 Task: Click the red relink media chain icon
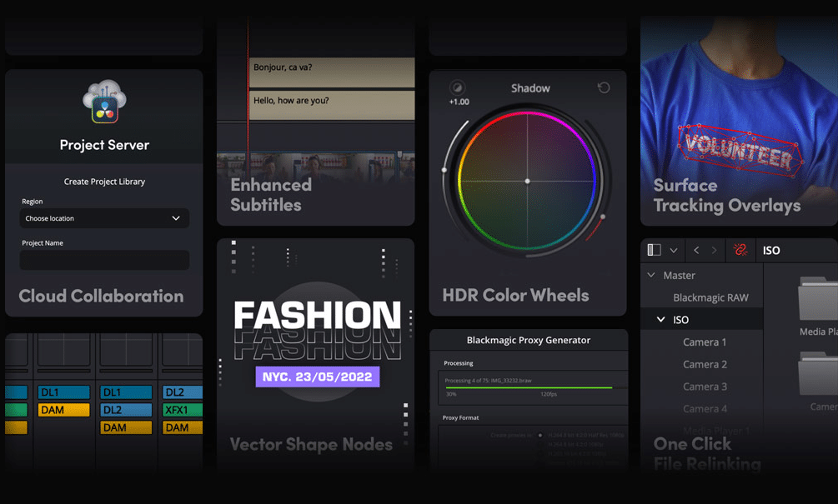(740, 250)
